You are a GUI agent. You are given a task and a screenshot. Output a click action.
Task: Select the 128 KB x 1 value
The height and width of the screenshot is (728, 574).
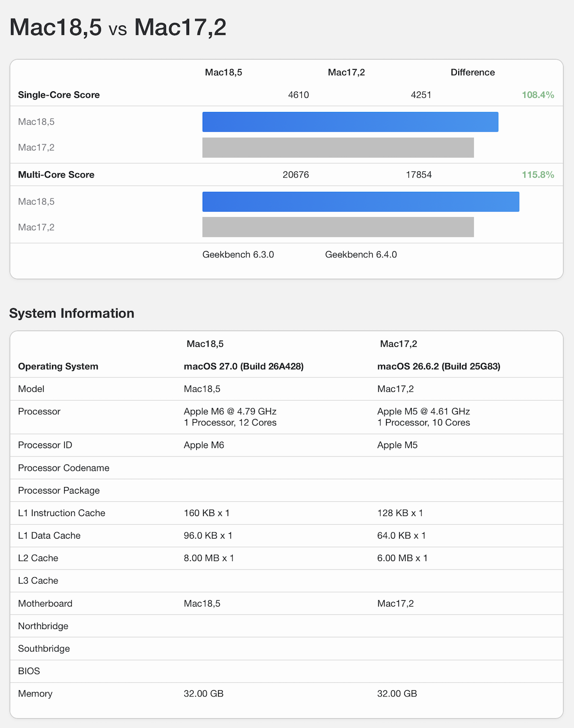pyautogui.click(x=400, y=513)
